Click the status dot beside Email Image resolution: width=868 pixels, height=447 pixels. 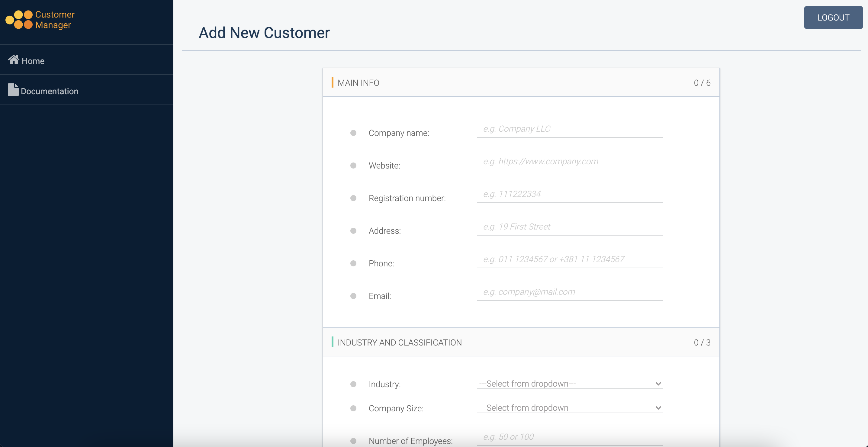coord(353,296)
